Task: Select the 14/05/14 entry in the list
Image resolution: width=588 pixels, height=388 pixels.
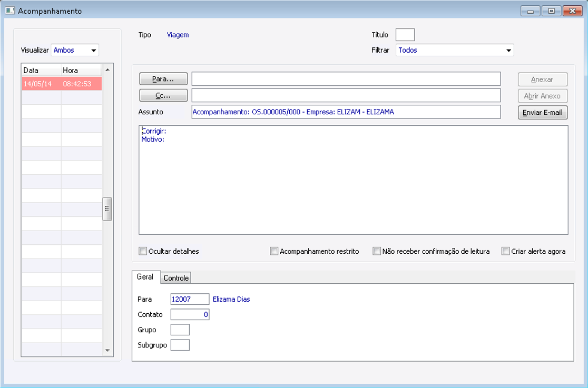Action: pos(61,84)
